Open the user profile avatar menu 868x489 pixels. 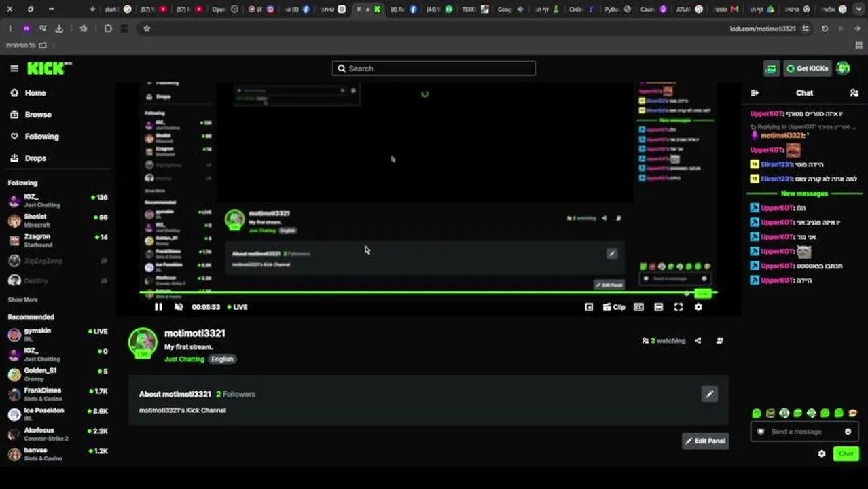click(843, 68)
